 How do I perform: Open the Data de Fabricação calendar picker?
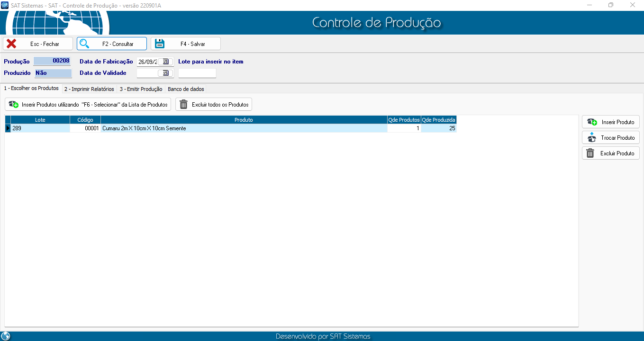click(165, 62)
